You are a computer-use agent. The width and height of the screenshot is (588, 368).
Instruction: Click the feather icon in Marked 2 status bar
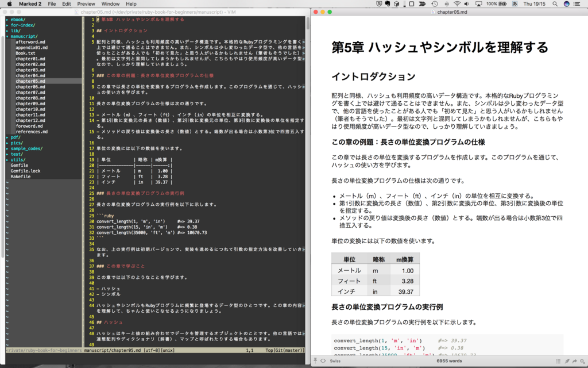click(x=567, y=361)
